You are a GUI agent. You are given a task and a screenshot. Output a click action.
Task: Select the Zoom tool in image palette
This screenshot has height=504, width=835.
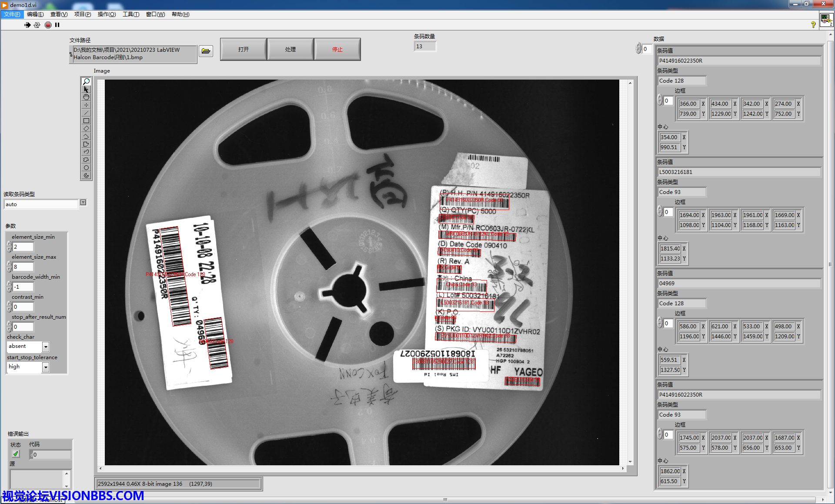coord(86,81)
